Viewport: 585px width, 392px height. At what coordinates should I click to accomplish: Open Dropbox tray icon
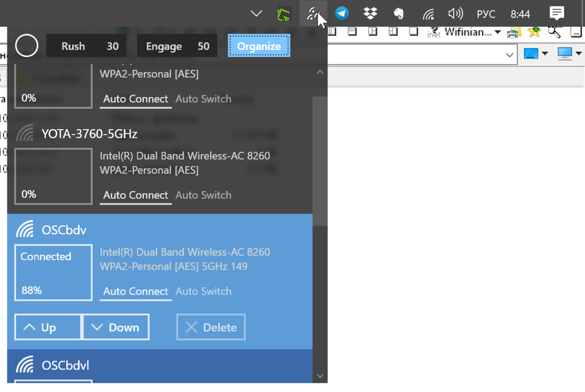(x=370, y=14)
